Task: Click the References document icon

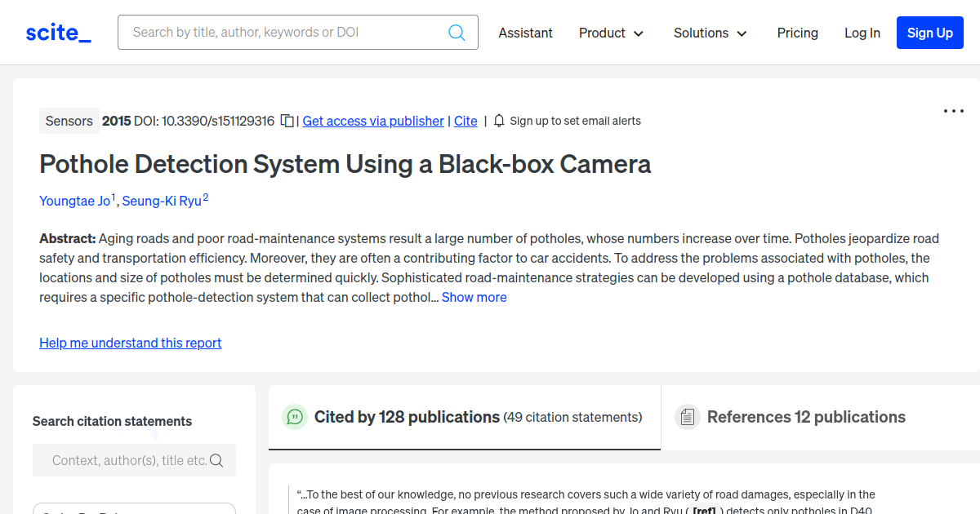Action: pyautogui.click(x=687, y=417)
